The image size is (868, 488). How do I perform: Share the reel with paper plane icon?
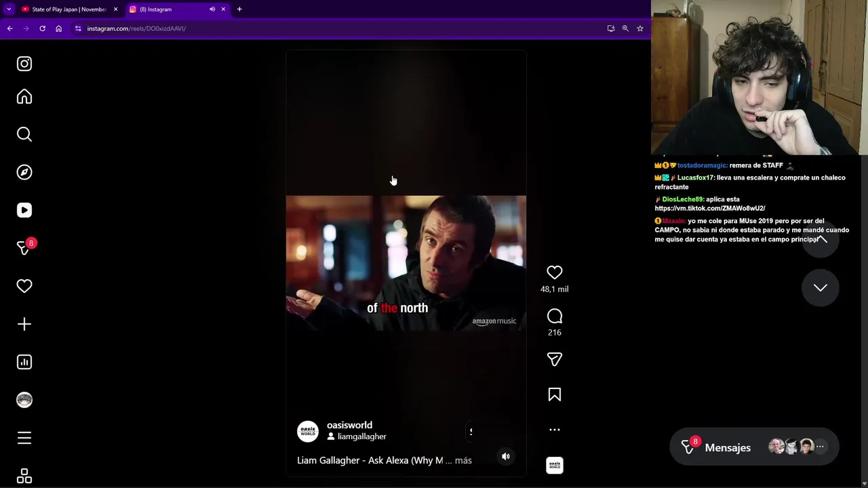[x=555, y=359]
